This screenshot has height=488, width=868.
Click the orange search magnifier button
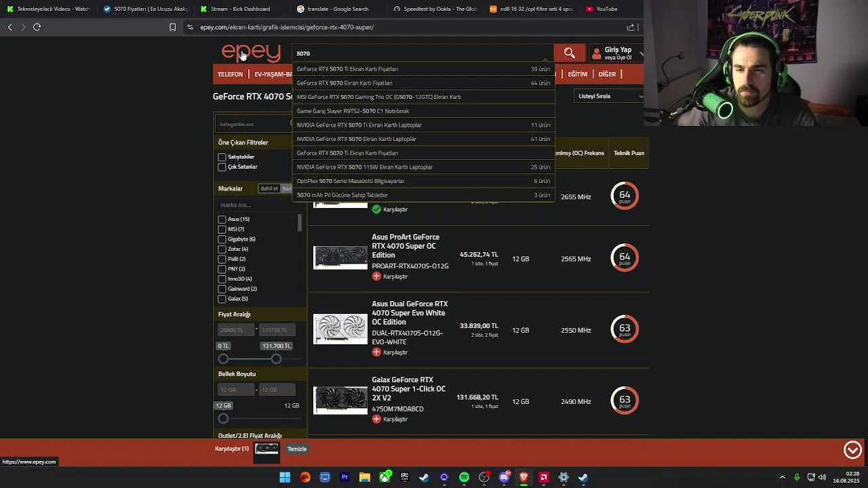pyautogui.click(x=570, y=53)
